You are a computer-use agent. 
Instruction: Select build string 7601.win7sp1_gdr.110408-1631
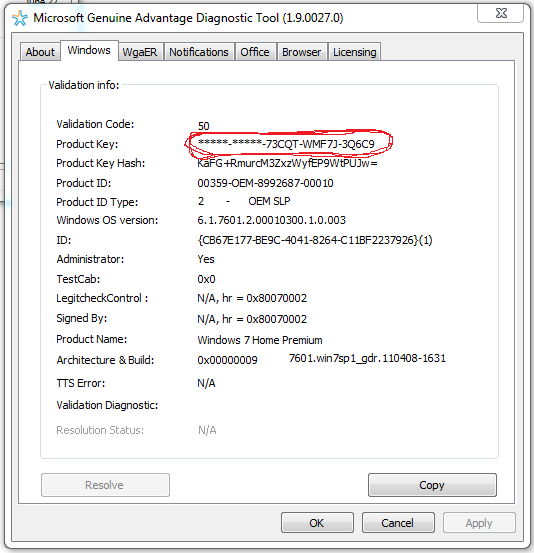(367, 358)
